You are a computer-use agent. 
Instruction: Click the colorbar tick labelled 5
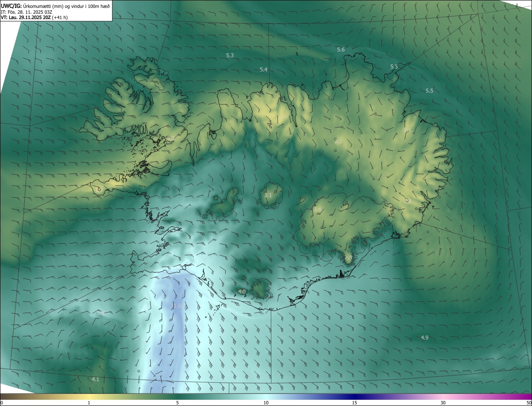[177, 403]
